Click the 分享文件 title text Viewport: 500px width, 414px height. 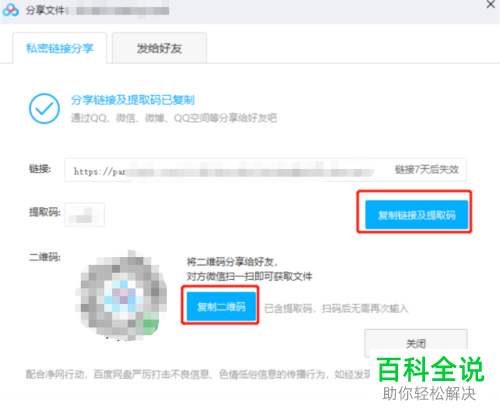tap(45, 10)
